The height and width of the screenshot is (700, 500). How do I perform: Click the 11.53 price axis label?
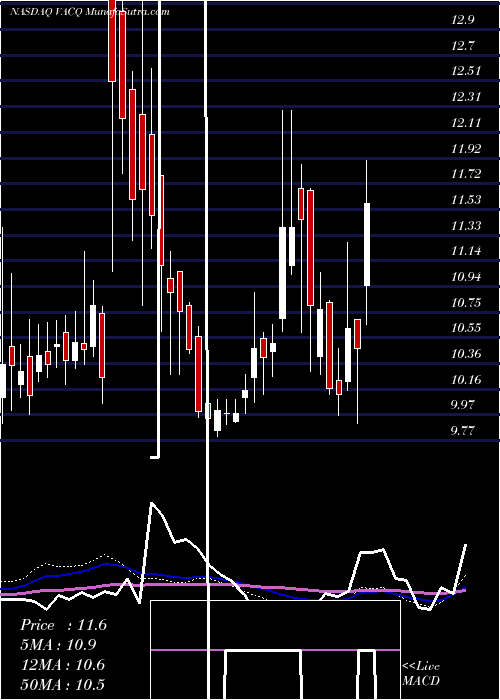tap(466, 200)
